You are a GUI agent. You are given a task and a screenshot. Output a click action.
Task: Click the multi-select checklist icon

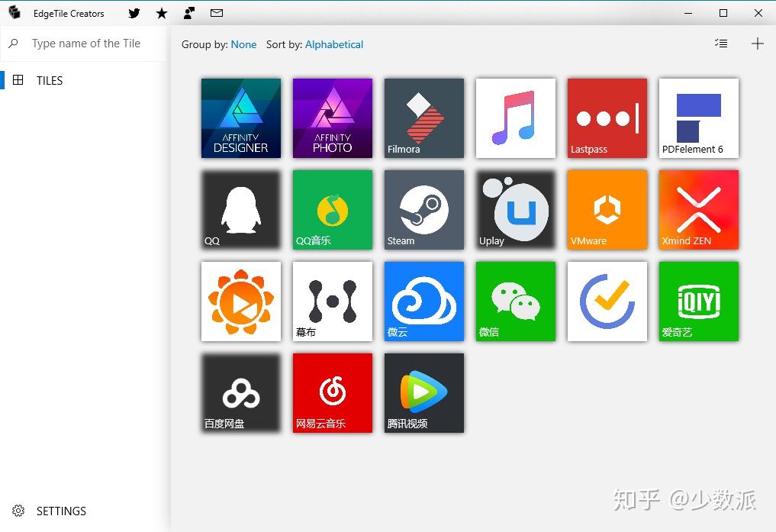[x=721, y=44]
